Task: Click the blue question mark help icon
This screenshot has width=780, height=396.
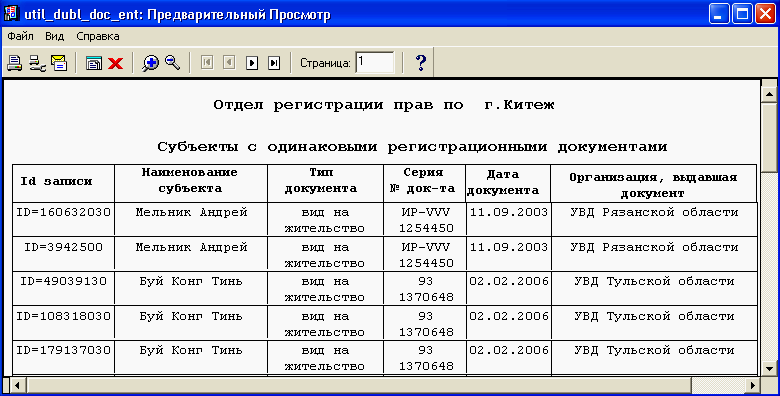Action: pos(420,63)
